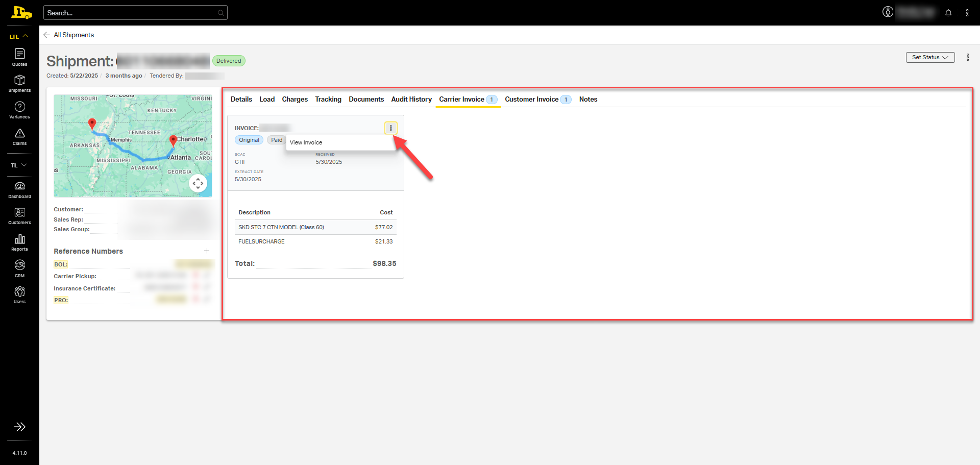
Task: Click the destination map pin near Charlotte
Action: click(x=173, y=140)
